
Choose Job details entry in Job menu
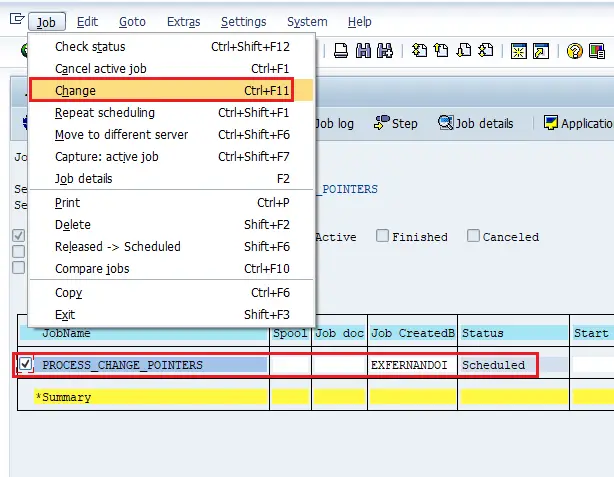pyautogui.click(x=172, y=179)
